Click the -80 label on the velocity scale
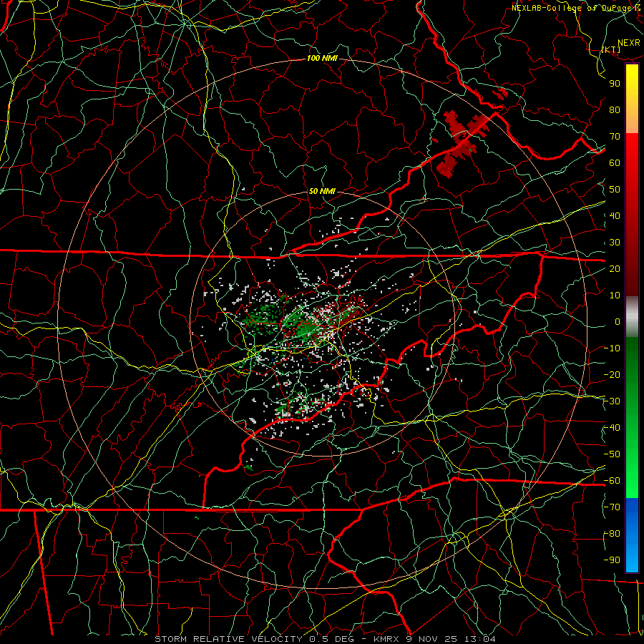 pos(612,534)
